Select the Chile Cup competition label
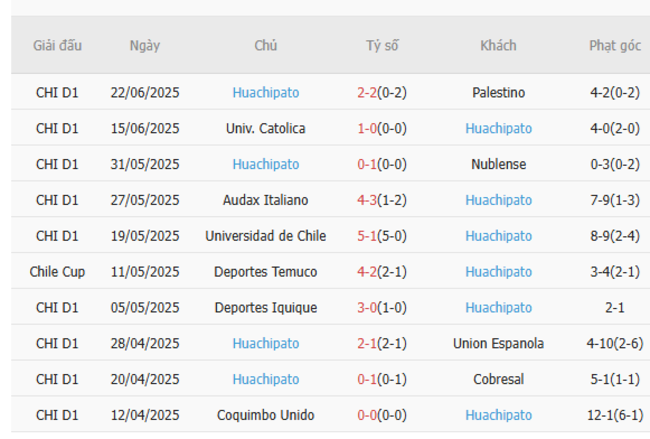 (x=57, y=272)
